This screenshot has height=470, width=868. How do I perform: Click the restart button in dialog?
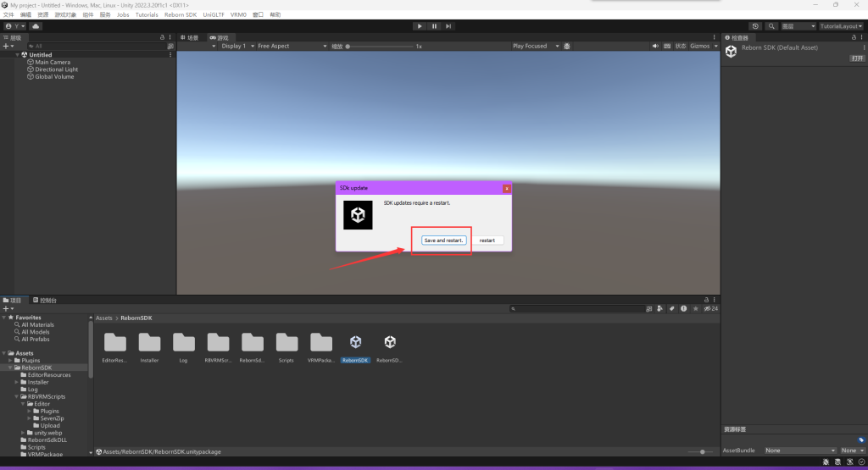pyautogui.click(x=487, y=241)
